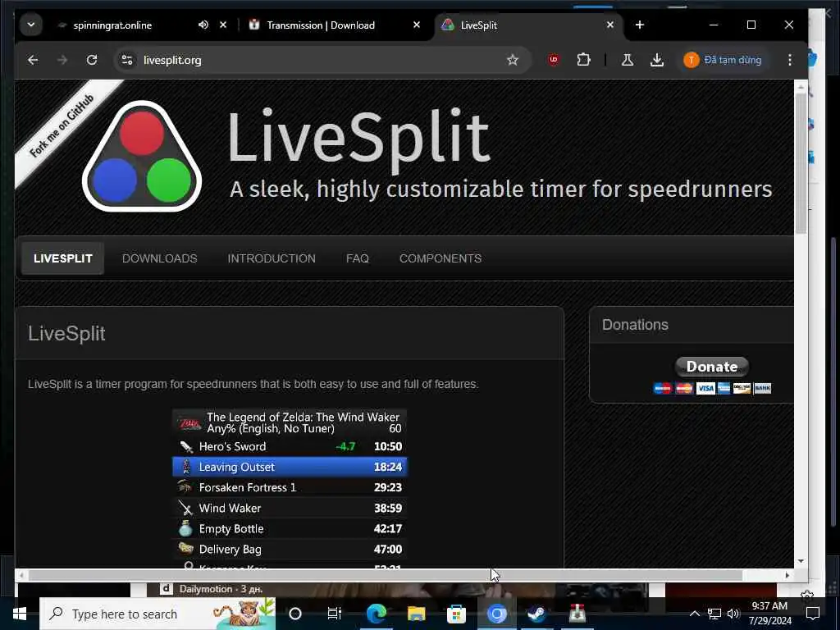Launch Microsoft Edge from the taskbar
840x630 pixels.
click(376, 614)
